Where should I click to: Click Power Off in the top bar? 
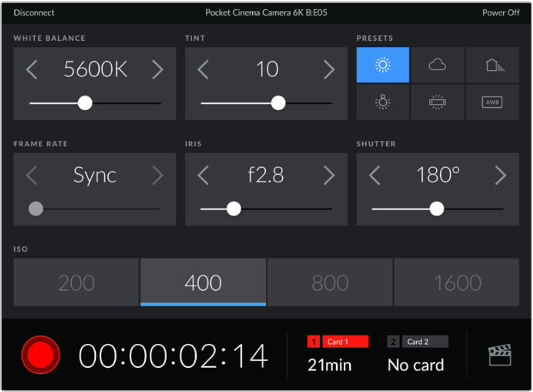tap(501, 13)
